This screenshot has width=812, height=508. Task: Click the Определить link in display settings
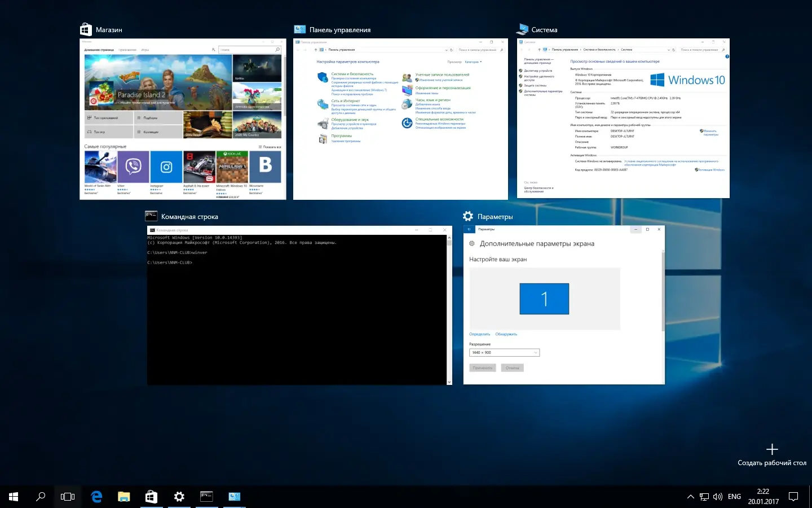click(480, 334)
